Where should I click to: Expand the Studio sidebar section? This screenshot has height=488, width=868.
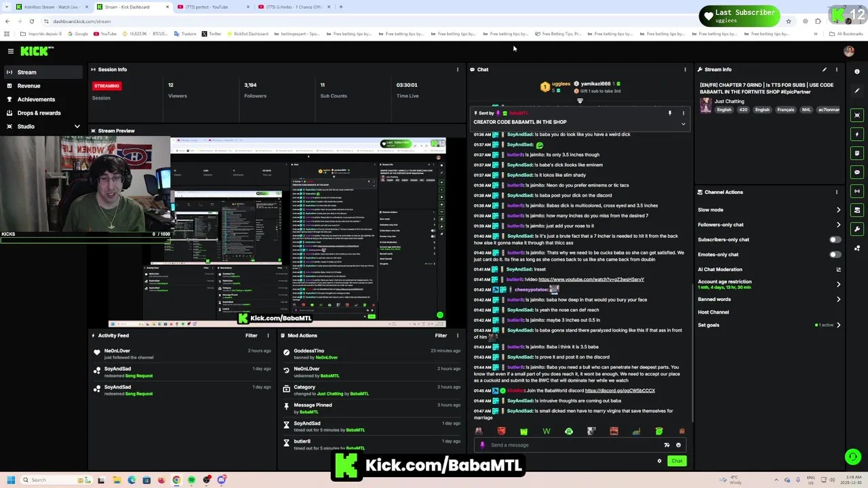[77, 126]
